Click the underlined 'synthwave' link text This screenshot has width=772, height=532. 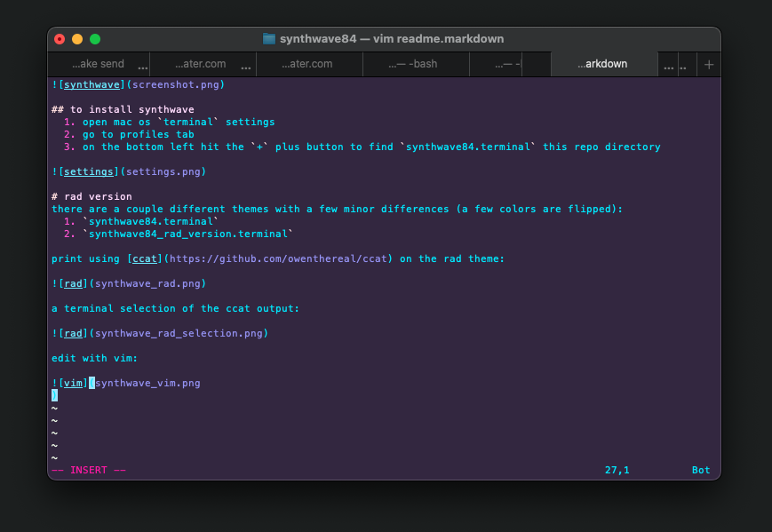[92, 84]
